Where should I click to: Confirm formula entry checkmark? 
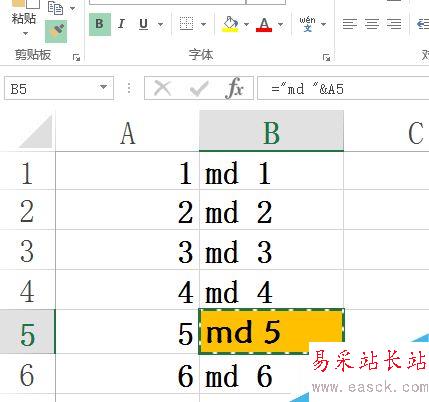(199, 89)
